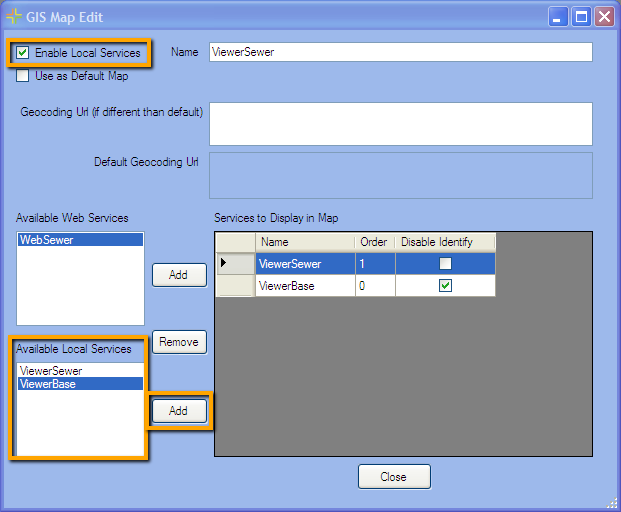
Task: Click the Add button beside Available Local Services
Action: (179, 411)
